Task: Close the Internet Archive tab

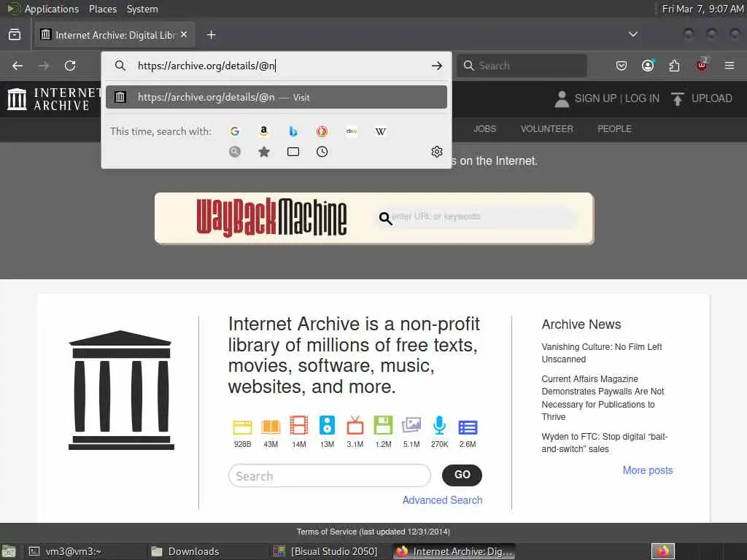Action: click(184, 34)
